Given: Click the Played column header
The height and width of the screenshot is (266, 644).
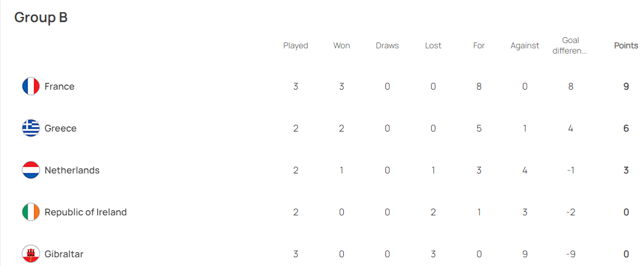Looking at the screenshot, I should pyautogui.click(x=295, y=45).
